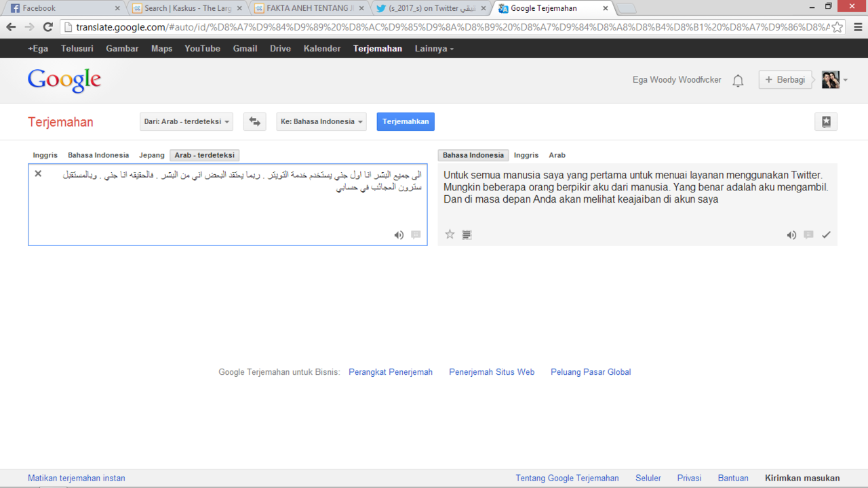Open Perangkat Penerjemah link
Viewport: 868px width, 488px height.
tap(391, 372)
